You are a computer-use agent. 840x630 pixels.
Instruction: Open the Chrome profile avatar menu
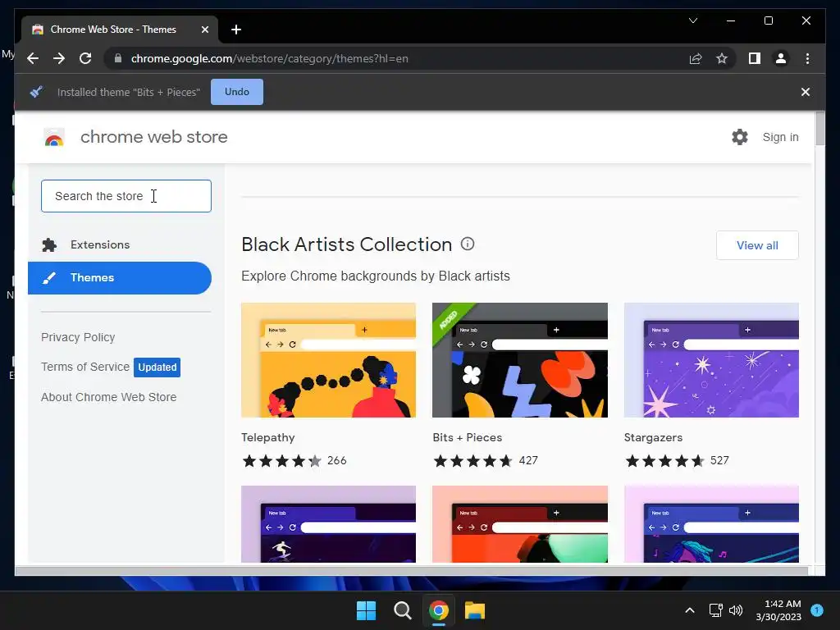click(x=781, y=58)
